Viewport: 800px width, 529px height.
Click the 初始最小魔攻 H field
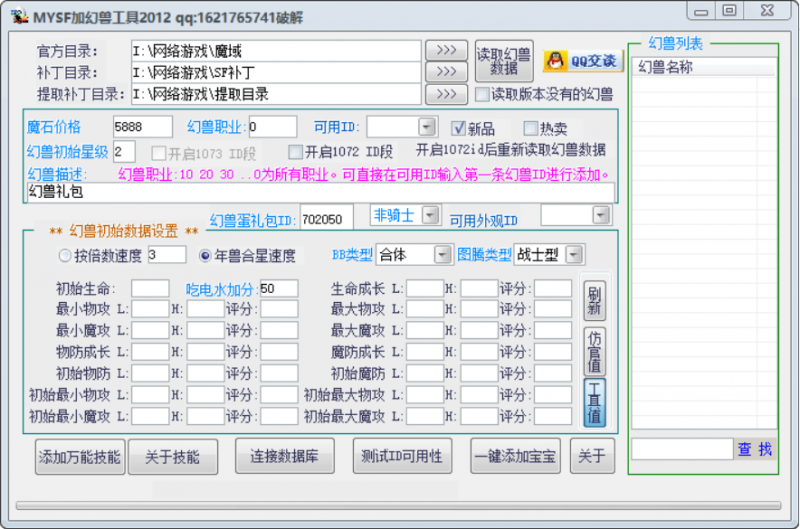coord(205,416)
